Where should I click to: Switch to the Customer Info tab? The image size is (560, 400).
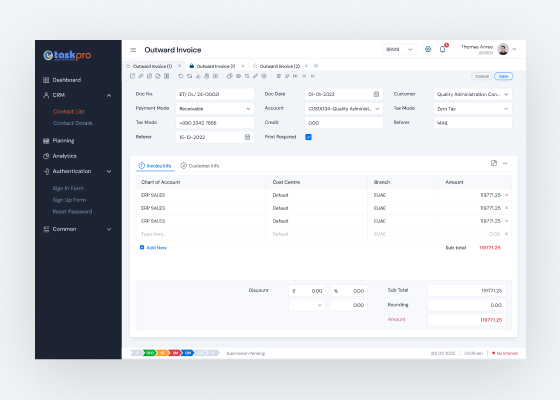coord(200,166)
